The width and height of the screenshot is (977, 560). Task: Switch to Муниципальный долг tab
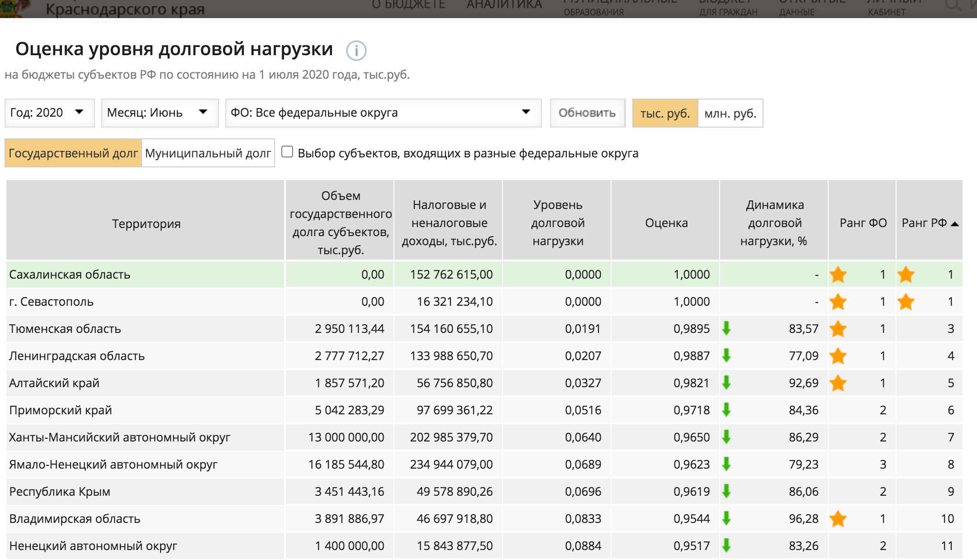[x=208, y=153]
